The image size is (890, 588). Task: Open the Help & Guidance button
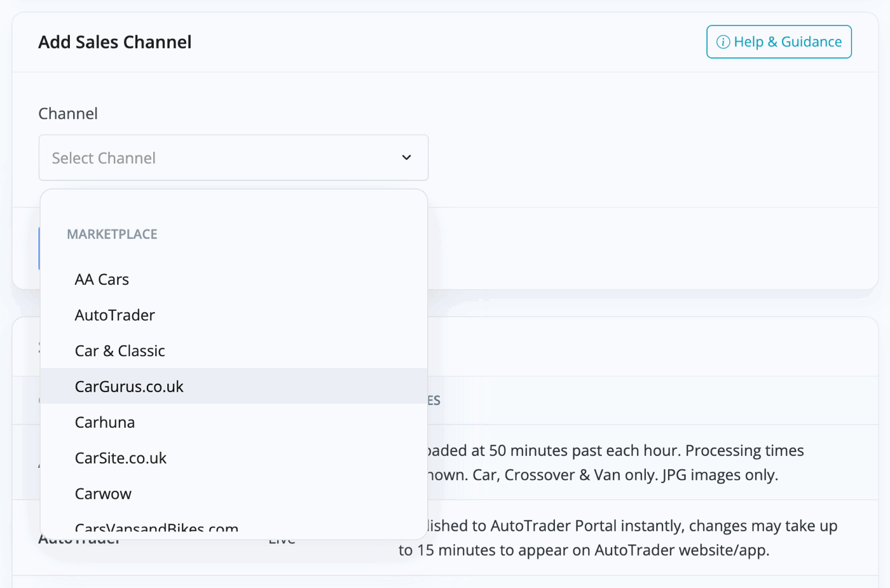[779, 42]
